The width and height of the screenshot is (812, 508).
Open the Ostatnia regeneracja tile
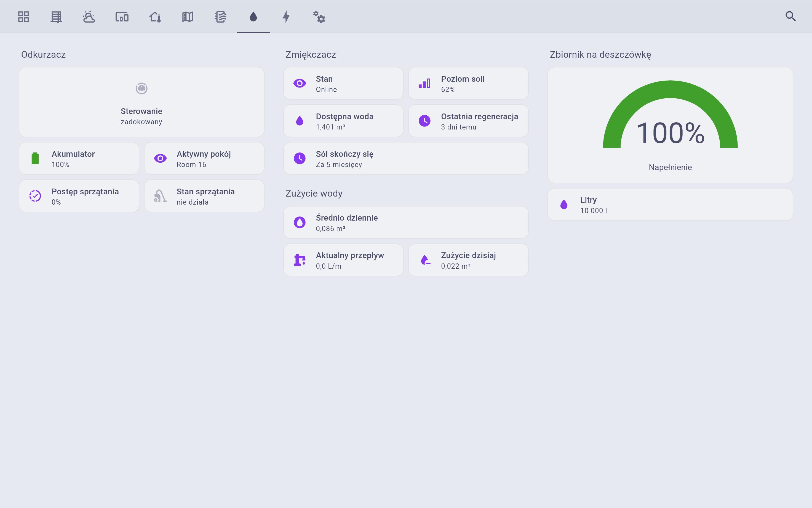[x=468, y=121]
